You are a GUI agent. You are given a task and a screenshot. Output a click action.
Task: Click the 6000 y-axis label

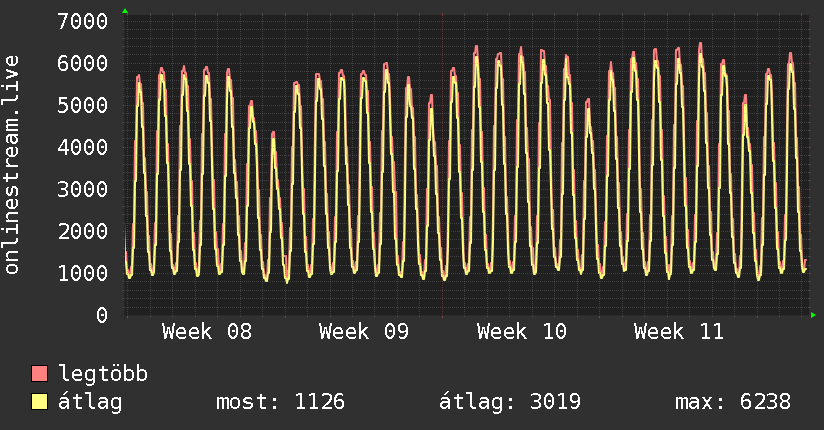tap(83, 63)
